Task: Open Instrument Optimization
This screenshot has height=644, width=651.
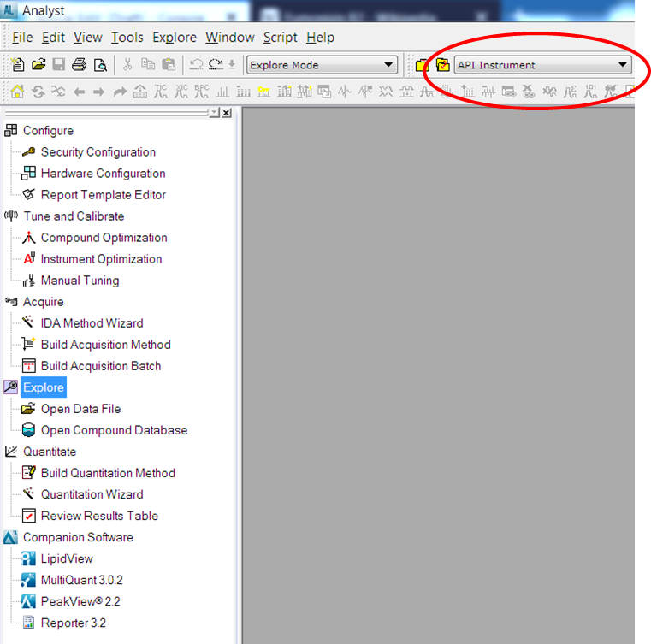Action: [101, 259]
